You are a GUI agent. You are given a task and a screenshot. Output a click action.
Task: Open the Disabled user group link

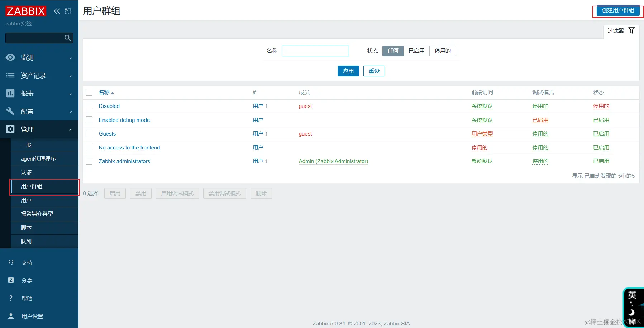pyautogui.click(x=109, y=106)
